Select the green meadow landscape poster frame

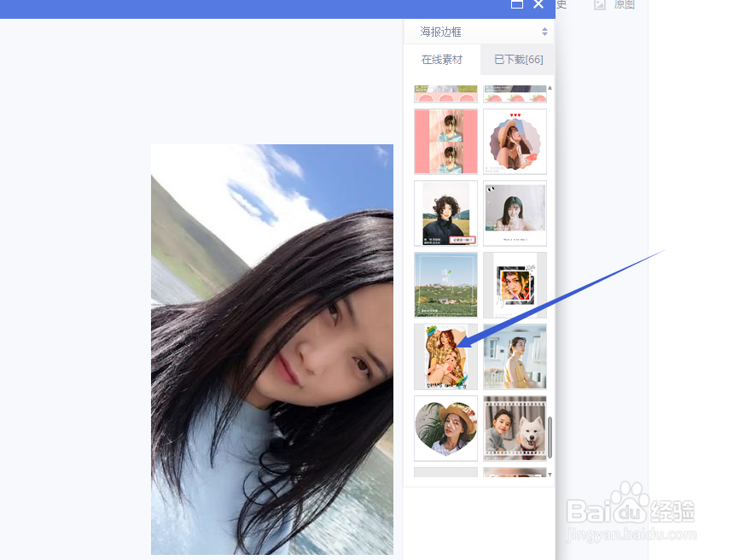[445, 285]
